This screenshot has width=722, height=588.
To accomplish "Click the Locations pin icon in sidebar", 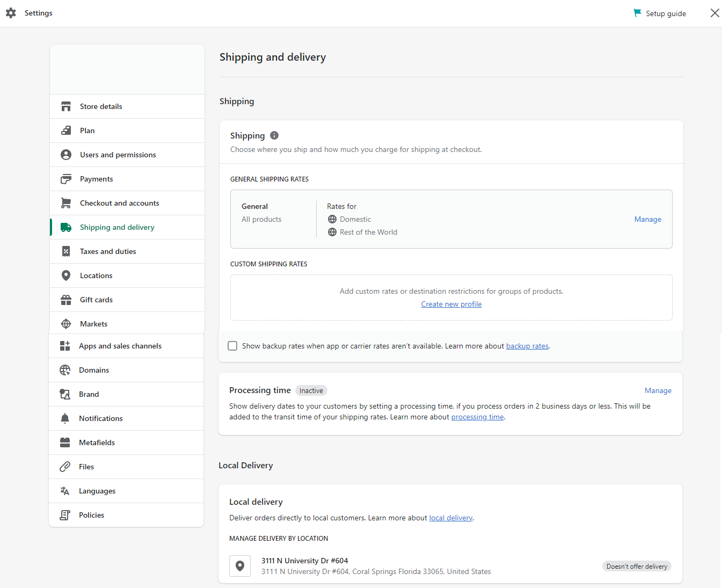I will tap(66, 275).
